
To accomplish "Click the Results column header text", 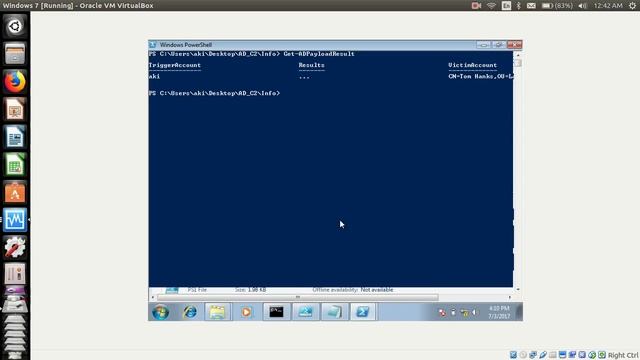I will pos(311,65).
